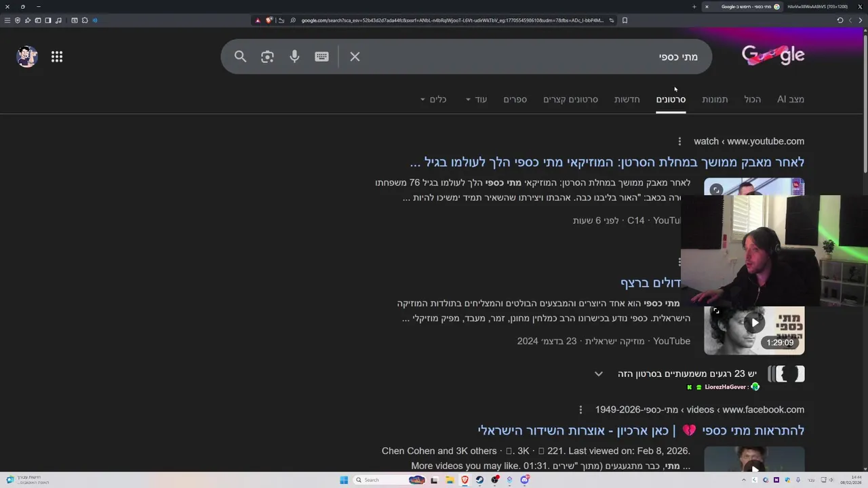Image resolution: width=868 pixels, height=488 pixels.
Task: Close the Google search tab
Action: 707,7
